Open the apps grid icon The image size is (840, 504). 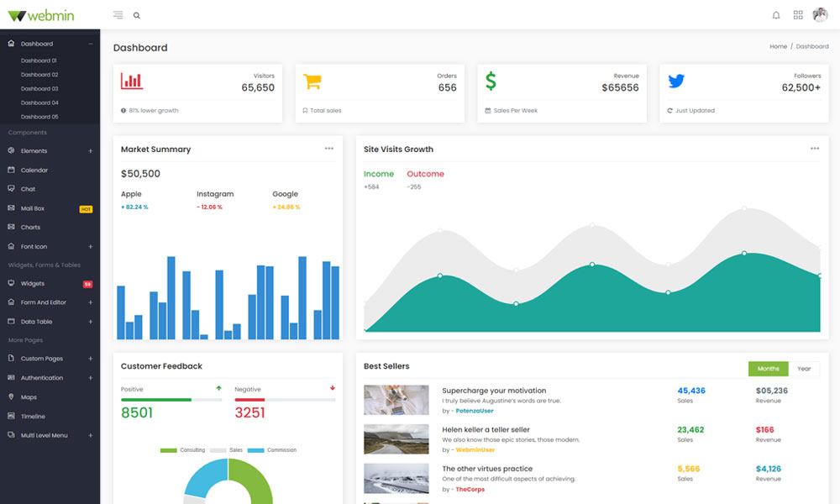[798, 15]
